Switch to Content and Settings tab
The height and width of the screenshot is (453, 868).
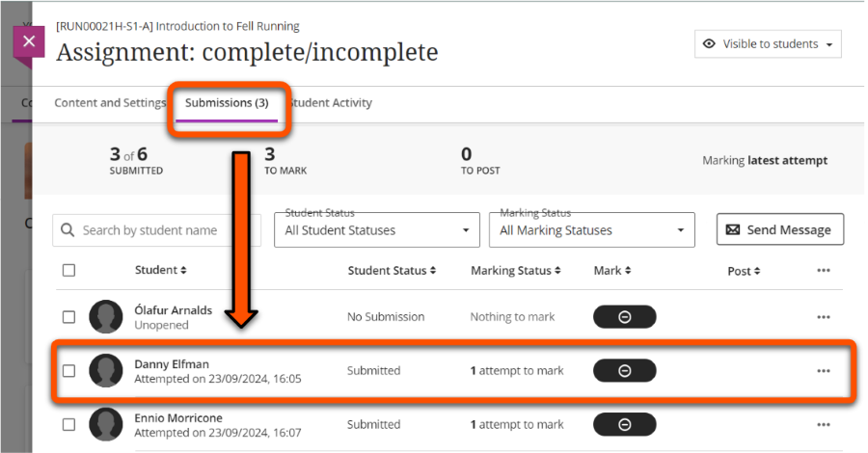coord(110,103)
